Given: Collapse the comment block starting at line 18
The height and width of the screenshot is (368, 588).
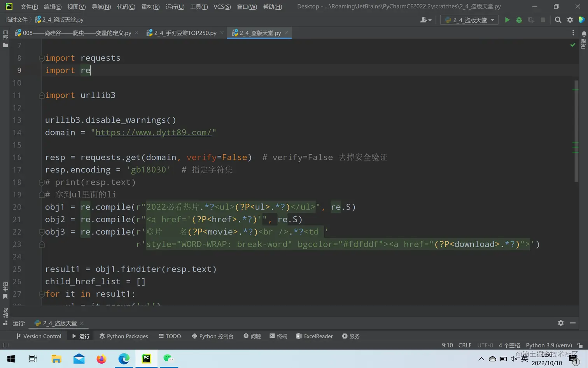Looking at the screenshot, I should tap(42, 182).
